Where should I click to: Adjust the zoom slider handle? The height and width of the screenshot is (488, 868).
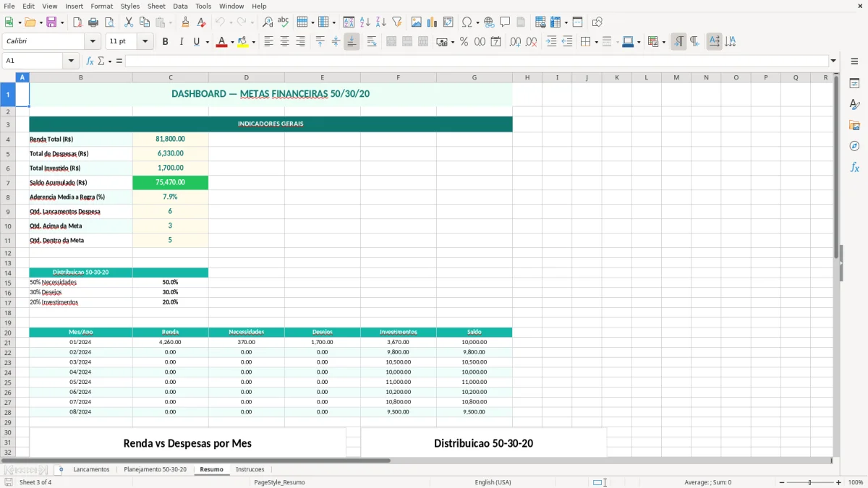point(810,482)
